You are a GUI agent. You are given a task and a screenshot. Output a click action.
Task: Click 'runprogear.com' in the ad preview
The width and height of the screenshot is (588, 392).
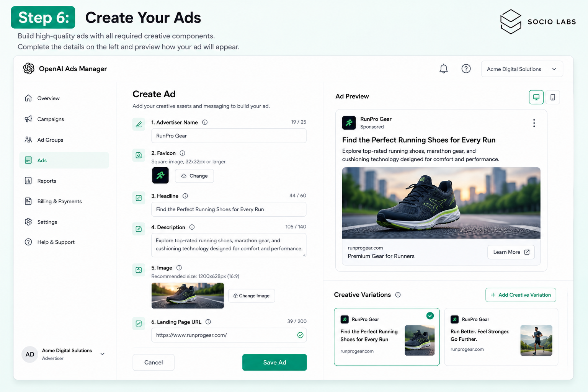365,248
